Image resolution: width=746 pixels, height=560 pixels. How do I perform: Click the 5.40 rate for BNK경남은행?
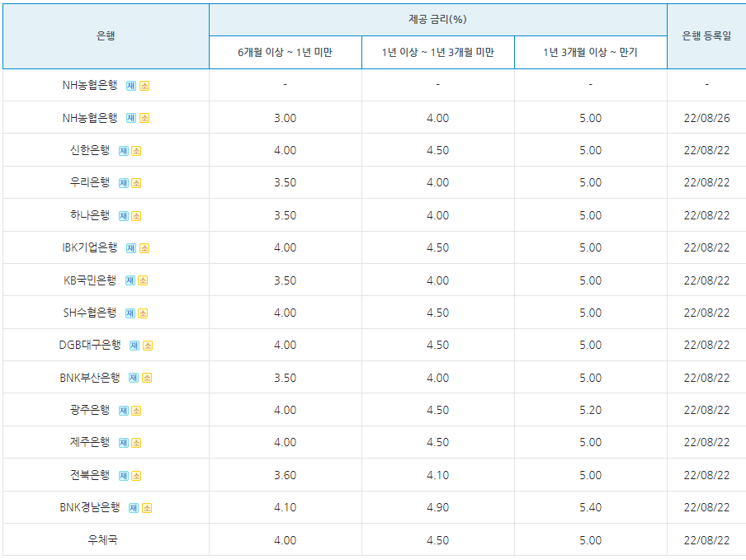point(590,508)
